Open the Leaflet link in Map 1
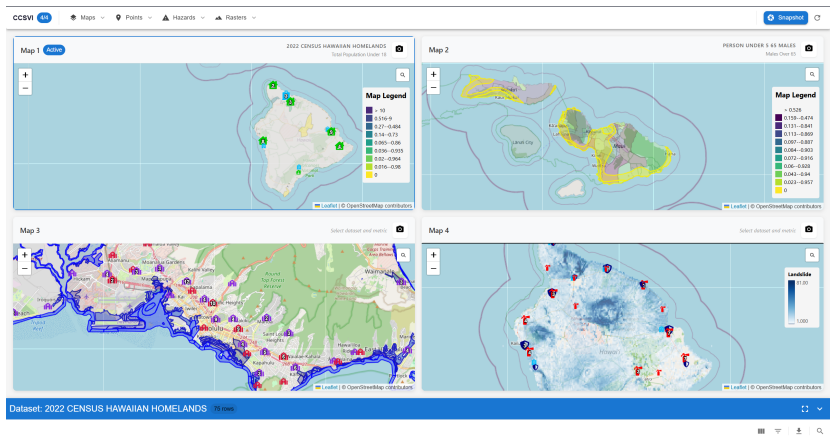The height and width of the screenshot is (441, 836). point(328,206)
